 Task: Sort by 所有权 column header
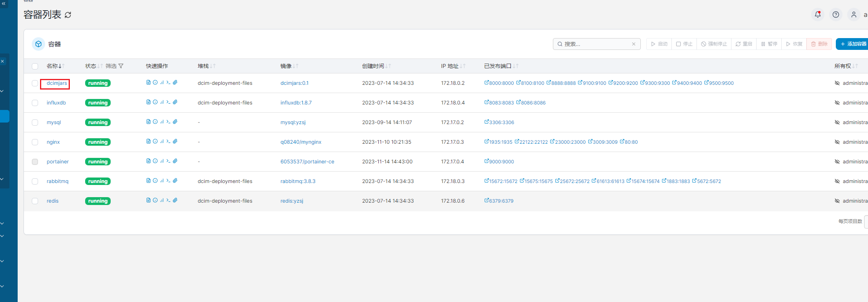(846, 66)
